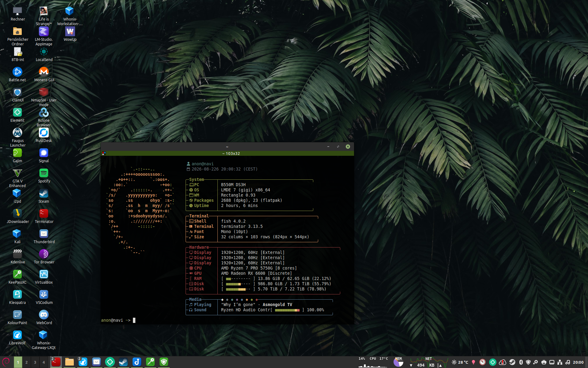588x368 pixels.
Task: Open the Whonix-Workstation desktop shortcut
Action: click(70, 16)
